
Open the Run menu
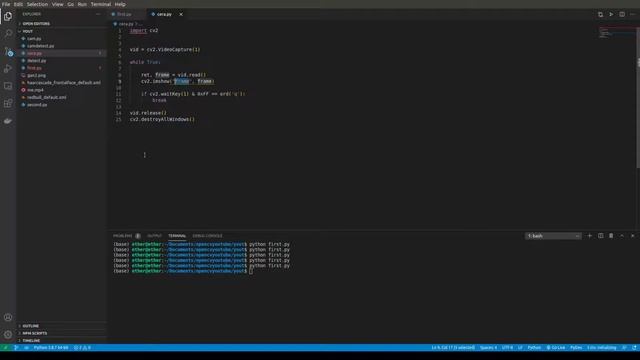coord(82,4)
